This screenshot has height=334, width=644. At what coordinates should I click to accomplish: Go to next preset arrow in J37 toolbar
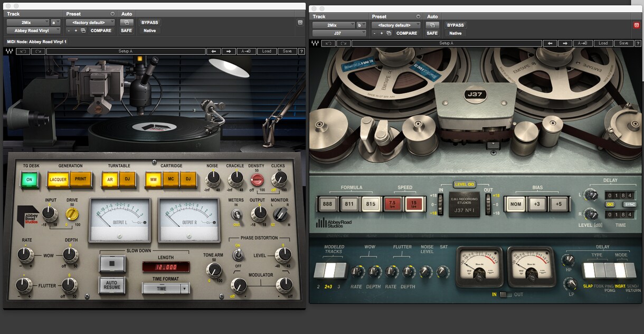pyautogui.click(x=565, y=43)
